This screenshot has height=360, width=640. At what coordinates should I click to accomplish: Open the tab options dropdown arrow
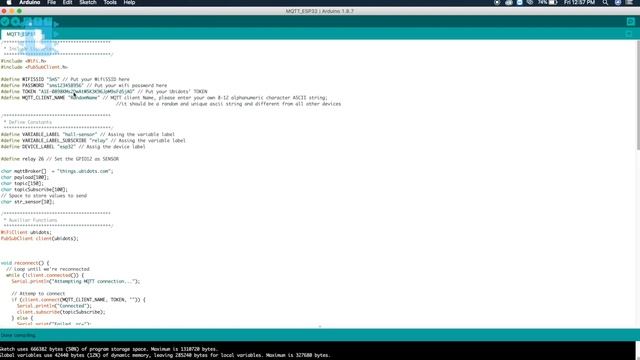coord(629,34)
